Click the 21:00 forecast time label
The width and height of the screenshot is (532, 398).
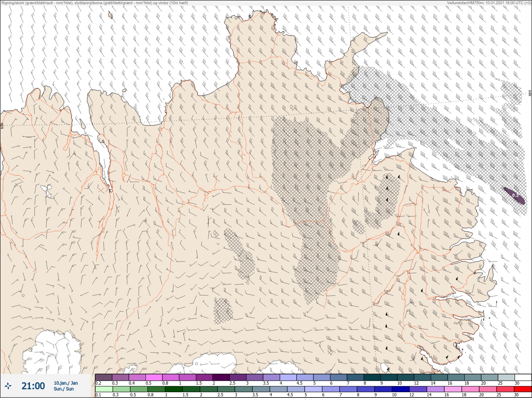click(33, 386)
